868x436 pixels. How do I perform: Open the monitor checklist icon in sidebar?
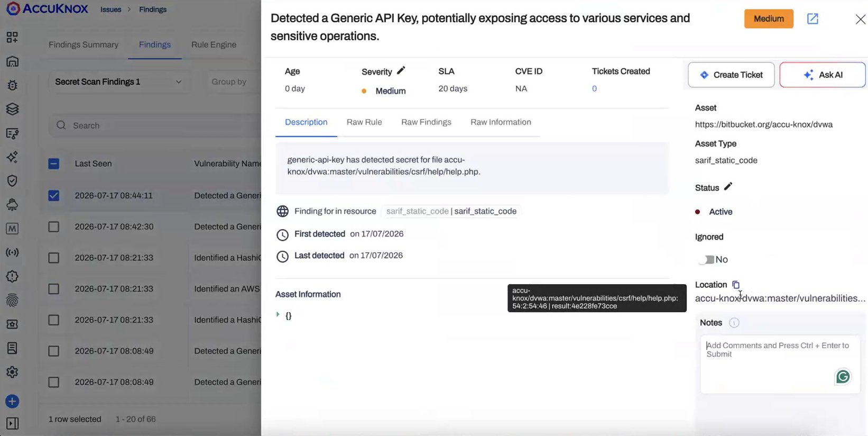(12, 133)
